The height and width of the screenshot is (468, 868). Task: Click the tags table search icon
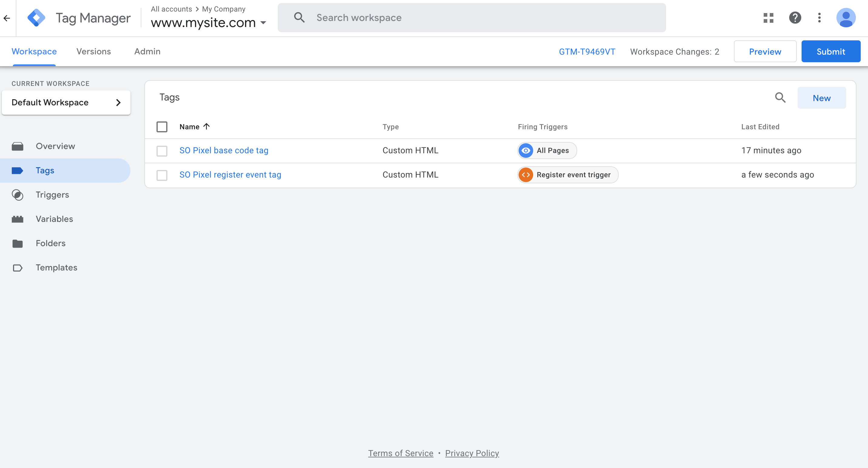[x=780, y=98]
